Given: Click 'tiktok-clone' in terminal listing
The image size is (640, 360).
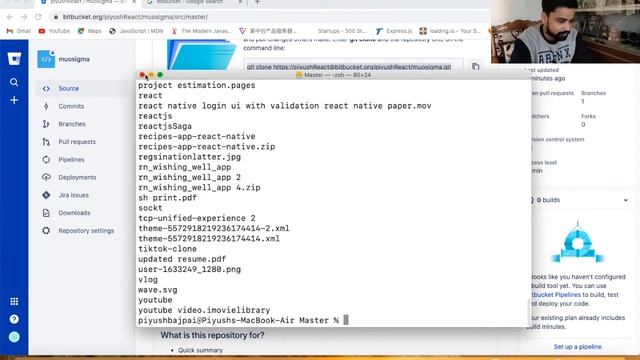Looking at the screenshot, I should pos(167,249).
